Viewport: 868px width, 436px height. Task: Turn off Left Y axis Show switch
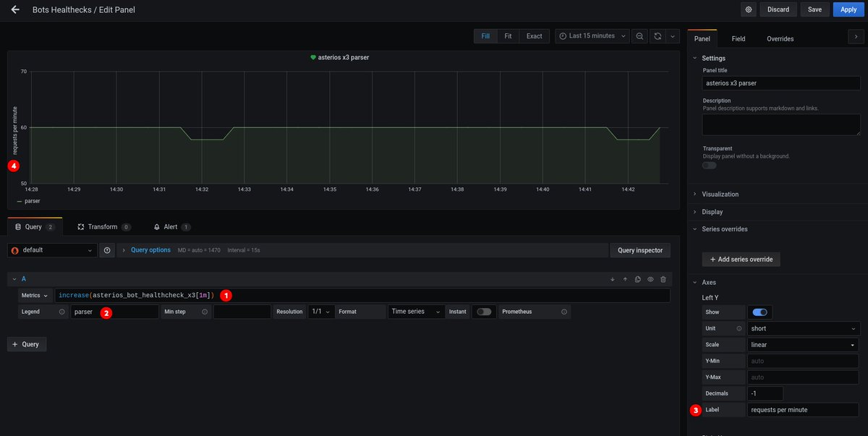759,312
